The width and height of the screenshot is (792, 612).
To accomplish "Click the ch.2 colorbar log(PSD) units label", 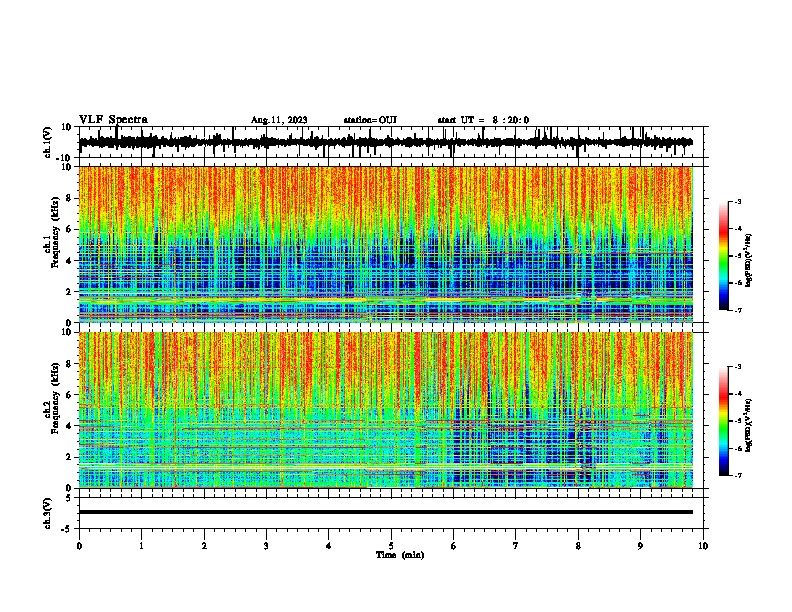I will pyautogui.click(x=749, y=425).
